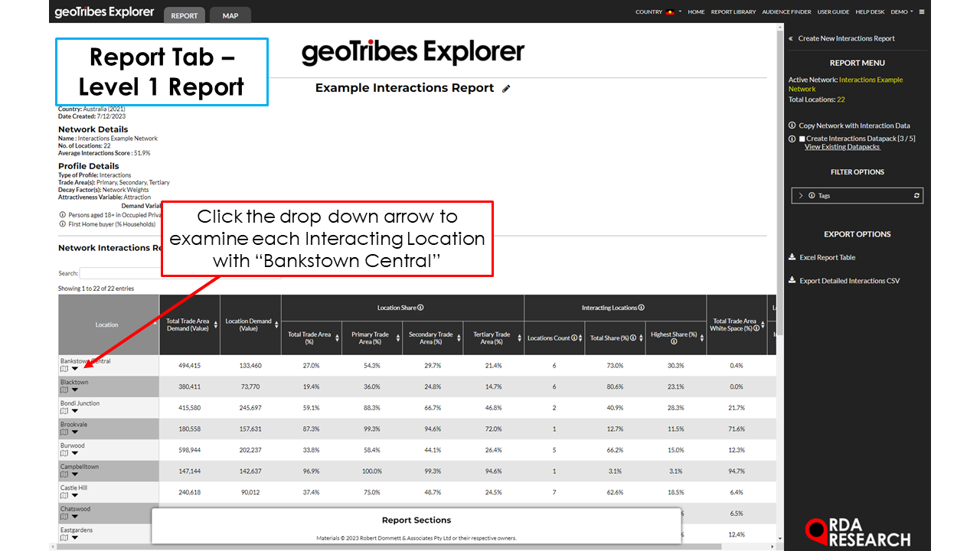Open the map icon for Chatswood

pyautogui.click(x=64, y=517)
